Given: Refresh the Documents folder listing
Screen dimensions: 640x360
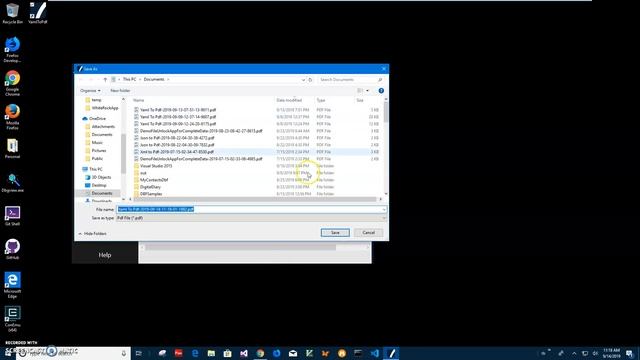Looking at the screenshot, I should 310,80.
